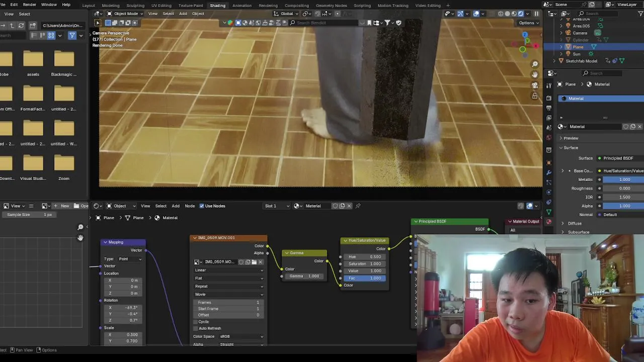Select rendered viewport shading mode
Viewport: 644px width, 362px height.
tap(521, 14)
